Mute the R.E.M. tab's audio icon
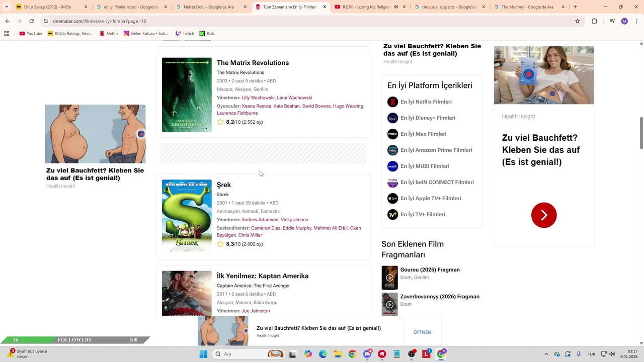The image size is (644, 362). (x=396, y=7)
